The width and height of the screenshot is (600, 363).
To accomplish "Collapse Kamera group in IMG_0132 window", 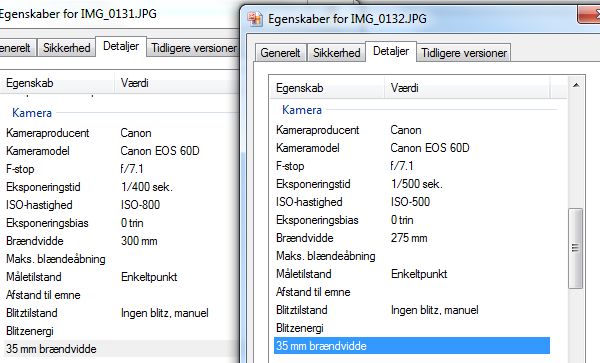I will [302, 110].
